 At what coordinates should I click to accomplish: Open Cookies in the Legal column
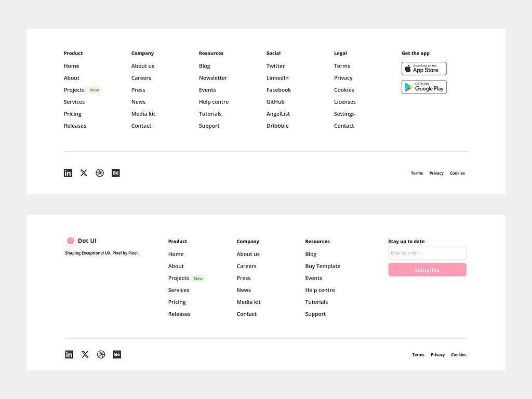pos(344,90)
